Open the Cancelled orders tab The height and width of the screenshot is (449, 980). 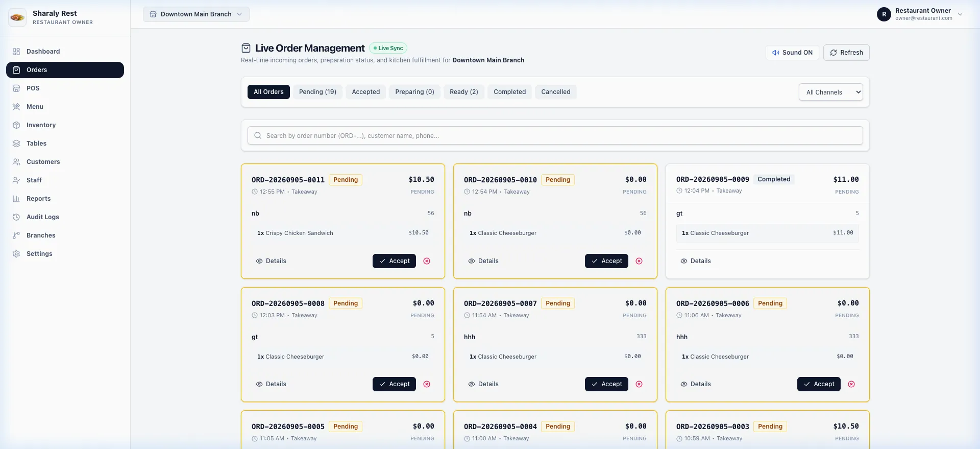[556, 92]
